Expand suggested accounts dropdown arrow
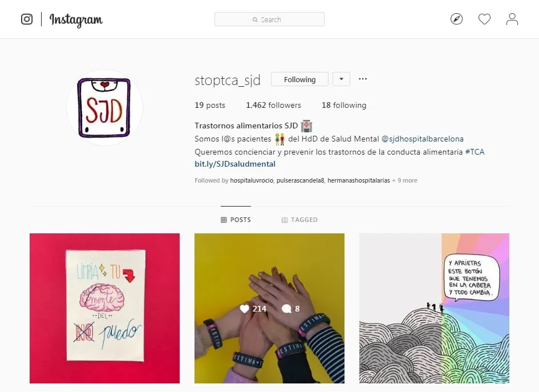Viewport: 539px width, 392px height. coord(341,79)
